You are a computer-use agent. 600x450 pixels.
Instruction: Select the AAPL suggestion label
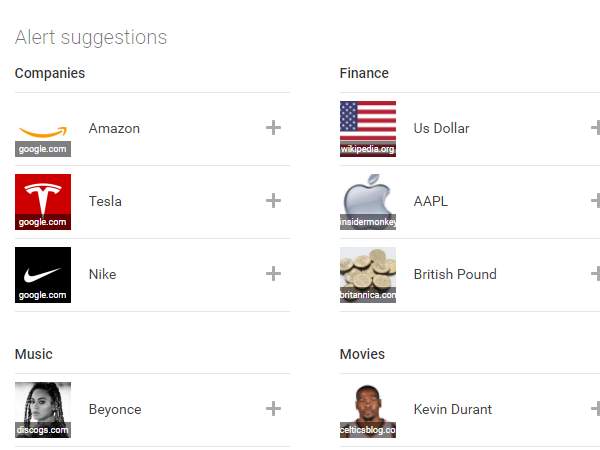[430, 201]
